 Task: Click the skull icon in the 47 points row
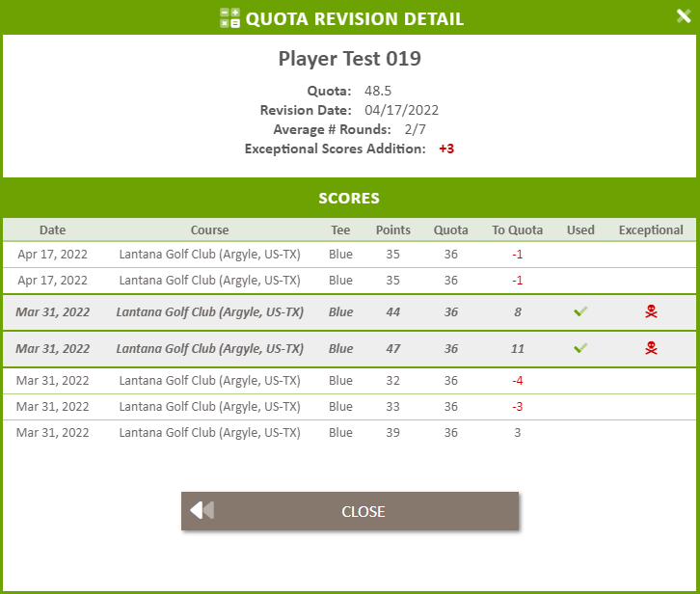click(651, 348)
